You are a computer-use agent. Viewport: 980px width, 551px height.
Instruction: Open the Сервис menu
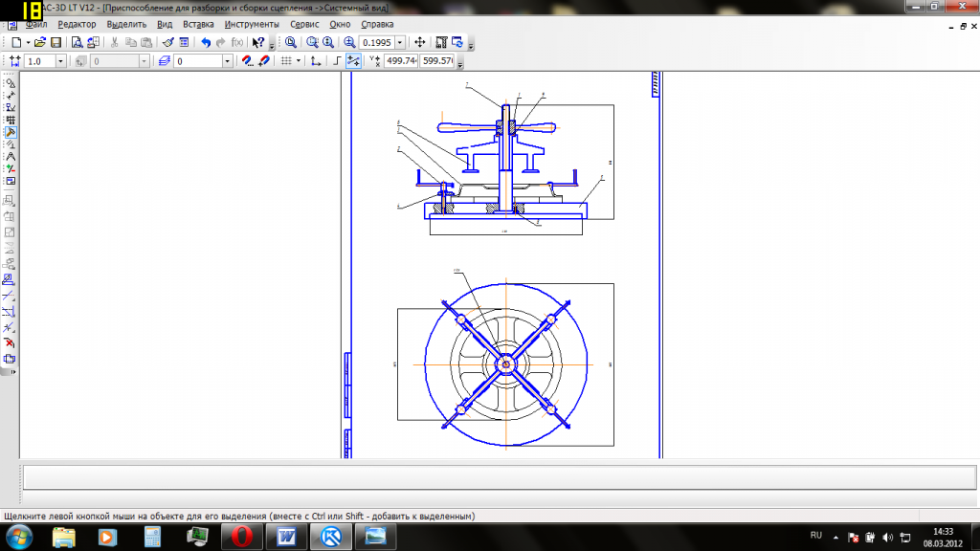pos(304,24)
